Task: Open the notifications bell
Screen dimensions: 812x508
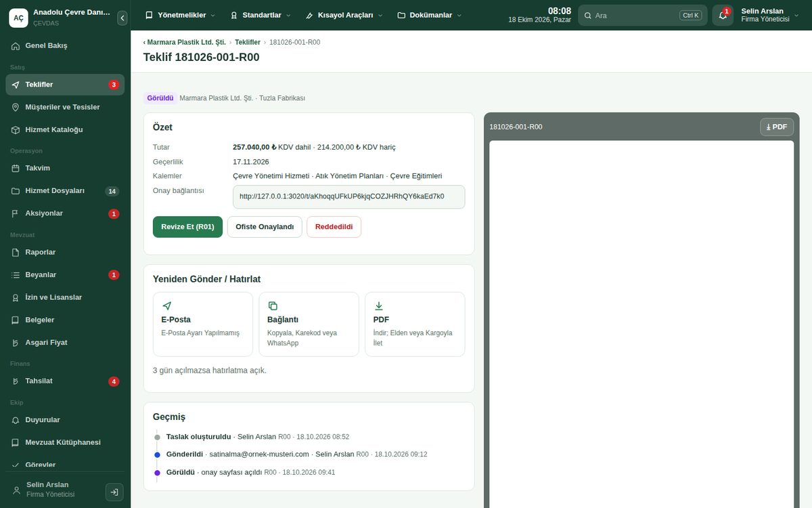Action: (723, 16)
